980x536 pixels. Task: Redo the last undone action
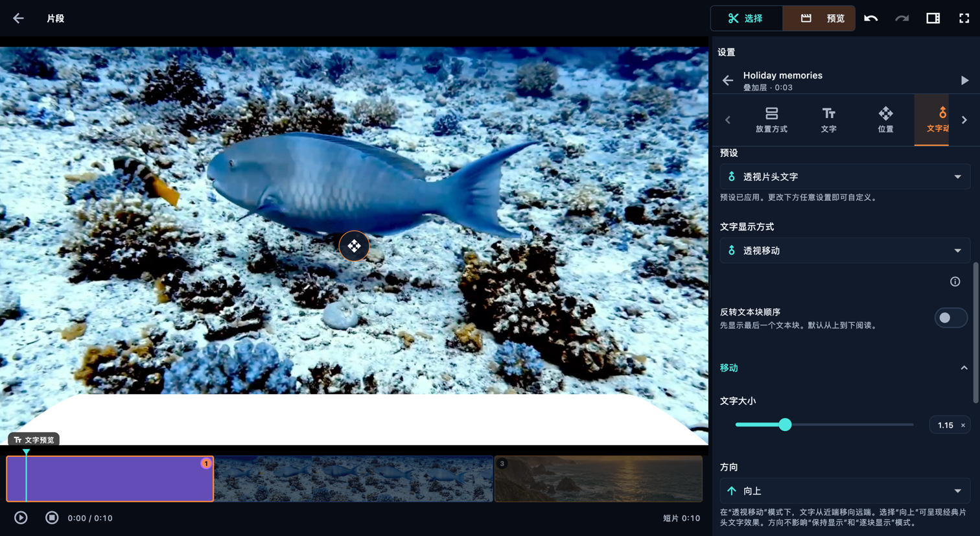[x=902, y=18]
